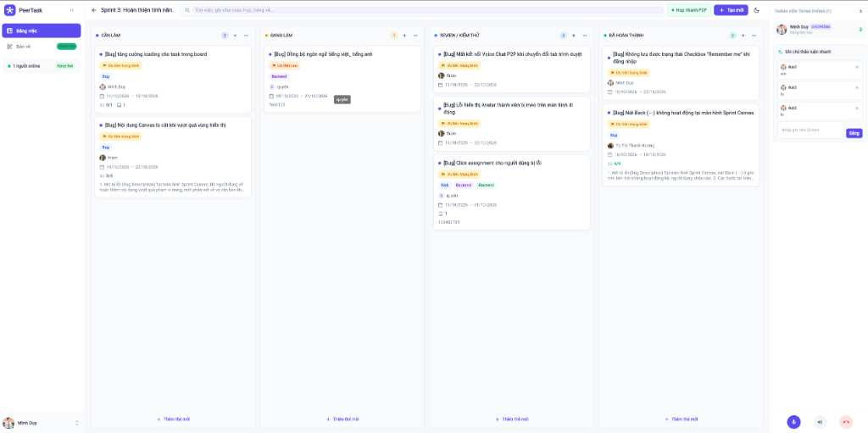Viewport: 868px width, 433px height.
Task: Click quyên assignee avatar on Đồng bộ card
Action: pos(272,87)
